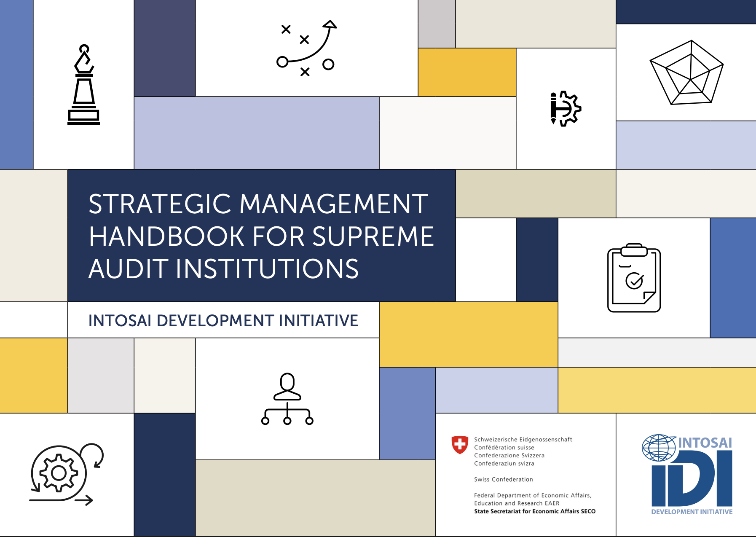
Task: Select the person organization hierarchy icon
Action: point(287,399)
